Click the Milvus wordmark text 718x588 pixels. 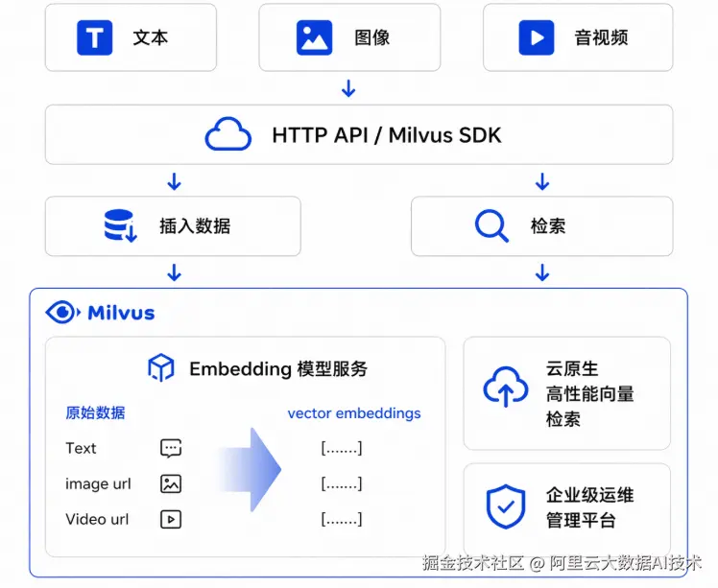click(121, 313)
